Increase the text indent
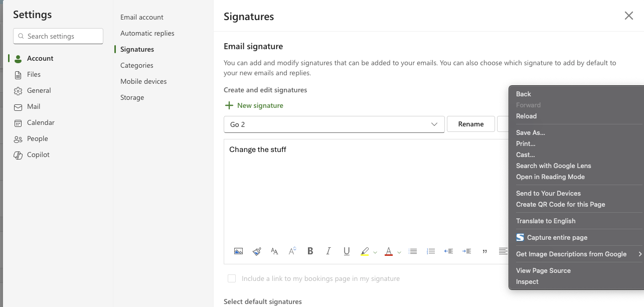644x307 pixels. [x=467, y=251]
